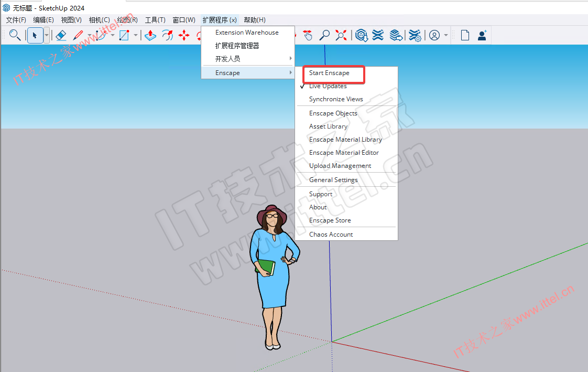Expand the Enscape submenu
Image resolution: width=588 pixels, height=372 pixels.
247,73
